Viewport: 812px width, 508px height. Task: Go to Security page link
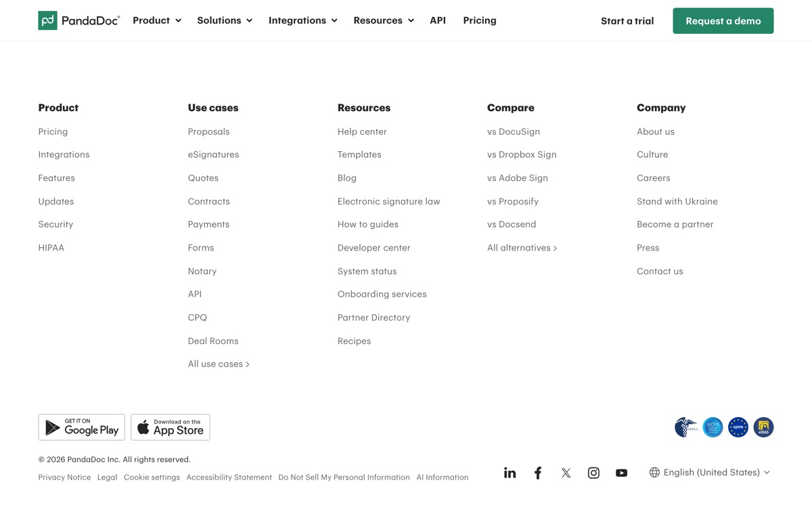[x=55, y=224]
